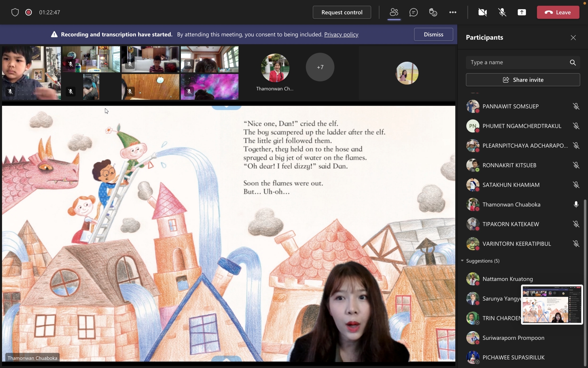Viewport: 588px width, 368px height.
Task: Click the Share invite button
Action: (x=523, y=80)
